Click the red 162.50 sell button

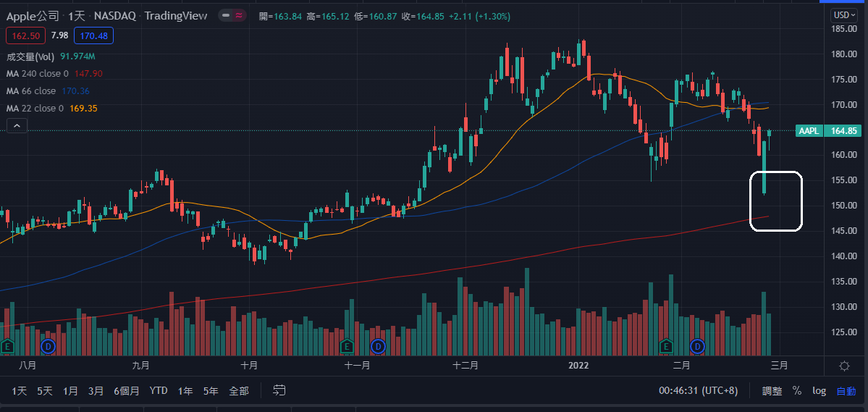coord(25,35)
